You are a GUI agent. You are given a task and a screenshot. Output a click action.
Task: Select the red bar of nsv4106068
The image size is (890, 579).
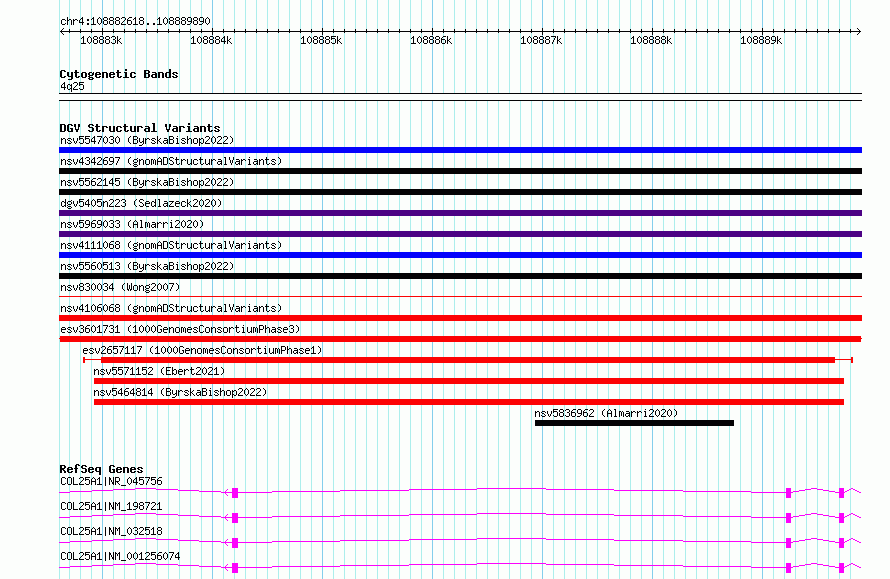460,318
